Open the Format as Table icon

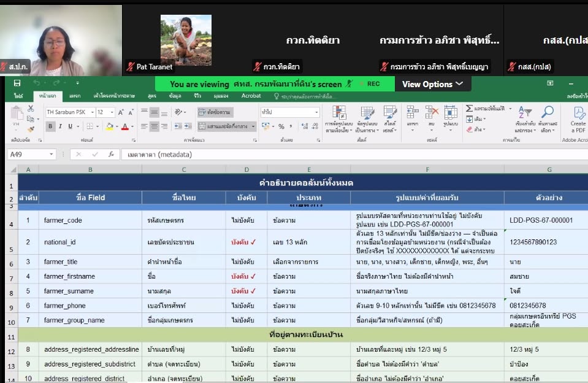(x=367, y=113)
